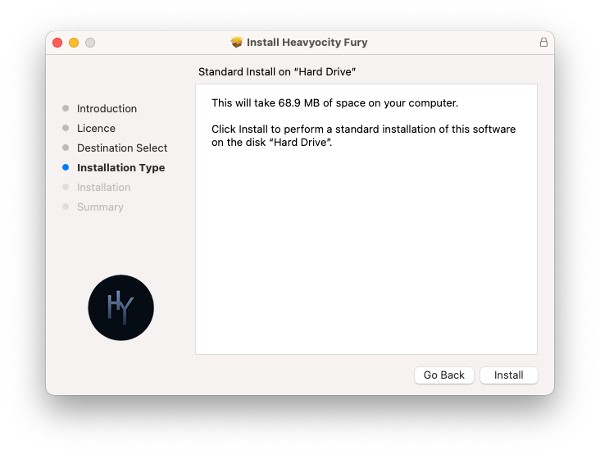Screen dimensions: 600x456
Task: Click the 'Install Heavyocity Fury' window title
Action: tap(307, 42)
